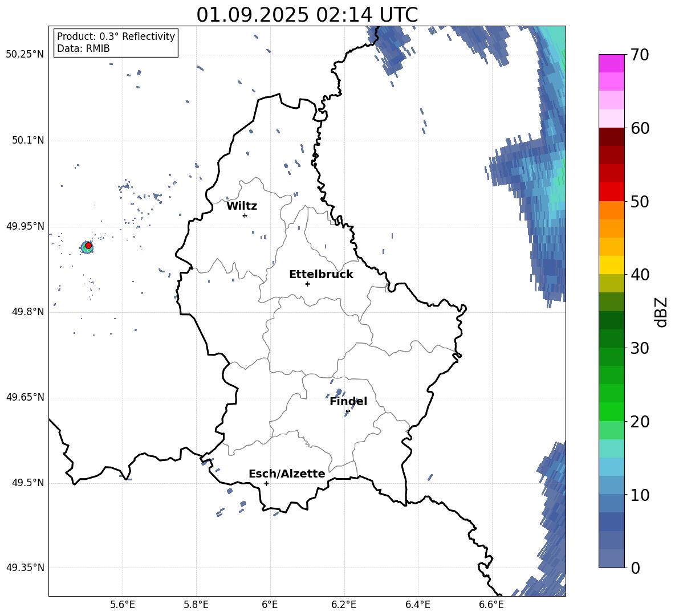Pick the yellow swatch above 40 dBZ
The width and height of the screenshot is (675, 616).
(x=611, y=265)
